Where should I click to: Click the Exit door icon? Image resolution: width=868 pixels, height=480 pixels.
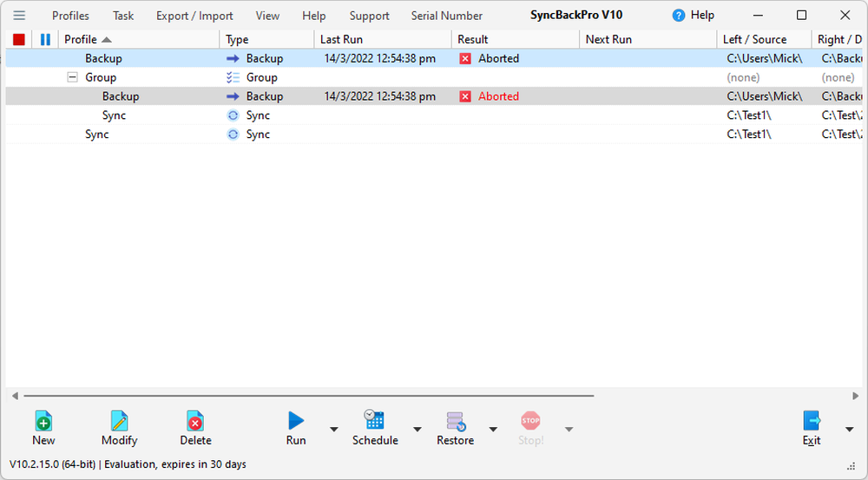pos(812,421)
